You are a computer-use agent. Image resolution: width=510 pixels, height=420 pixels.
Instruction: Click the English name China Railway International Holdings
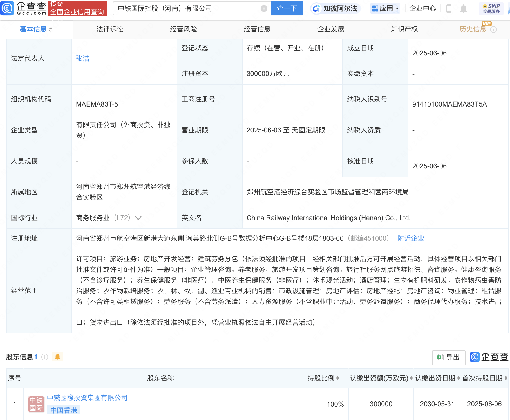pos(328,218)
